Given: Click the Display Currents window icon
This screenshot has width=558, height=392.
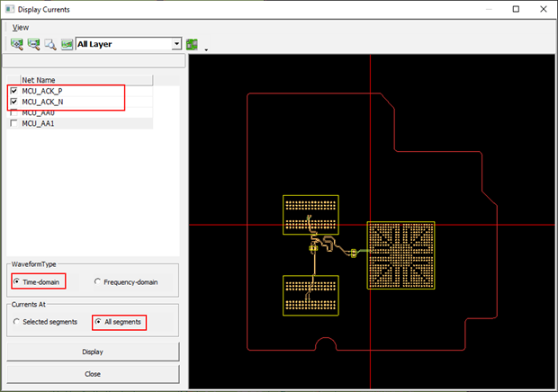Looking at the screenshot, I should coord(9,8).
